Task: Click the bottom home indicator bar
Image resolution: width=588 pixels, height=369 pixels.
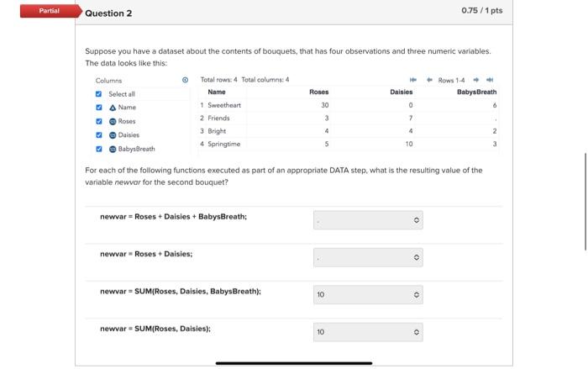Action: [x=294, y=363]
